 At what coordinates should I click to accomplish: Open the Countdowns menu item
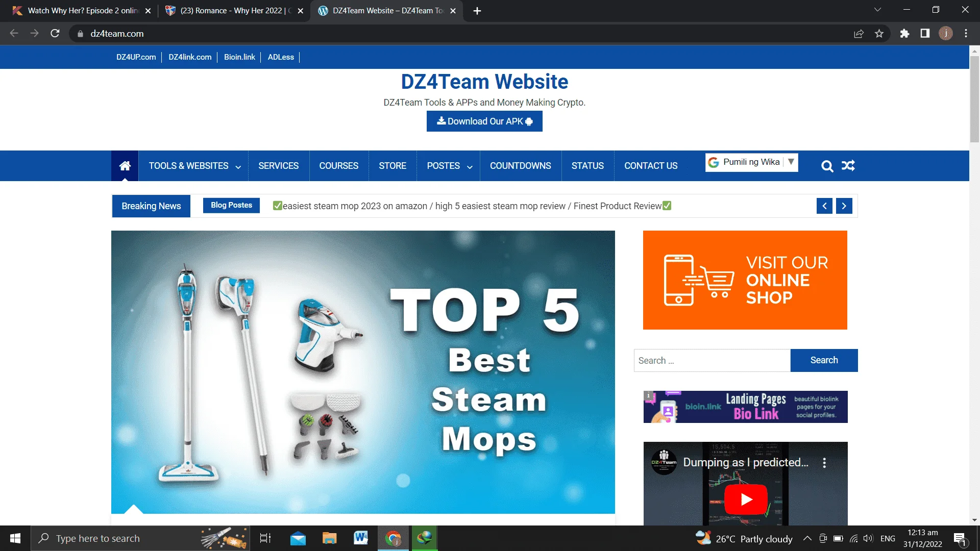click(x=521, y=166)
